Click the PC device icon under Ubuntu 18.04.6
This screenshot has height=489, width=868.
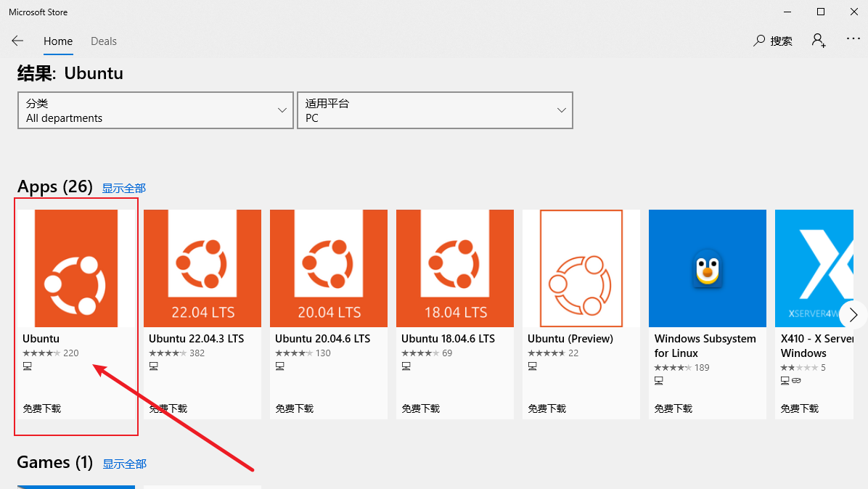pyautogui.click(x=406, y=366)
